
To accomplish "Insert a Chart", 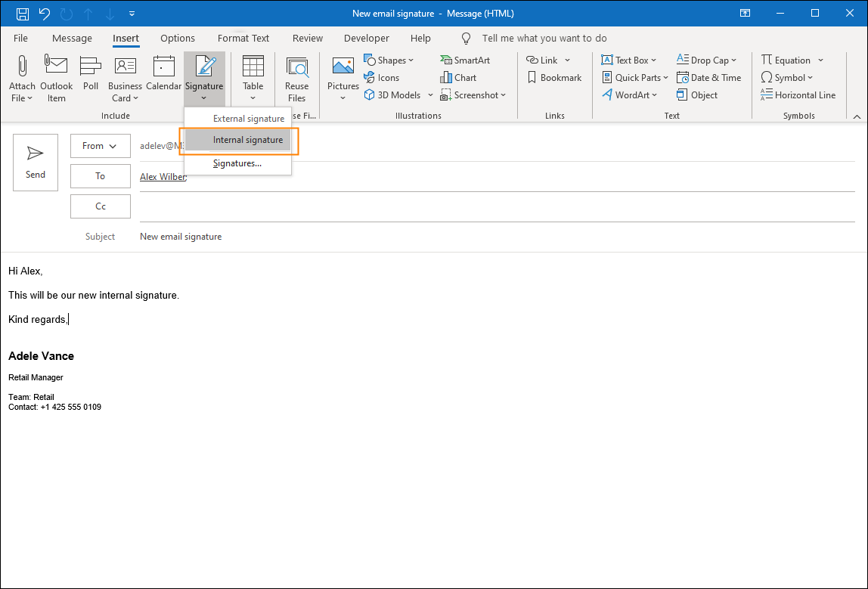I will (458, 77).
